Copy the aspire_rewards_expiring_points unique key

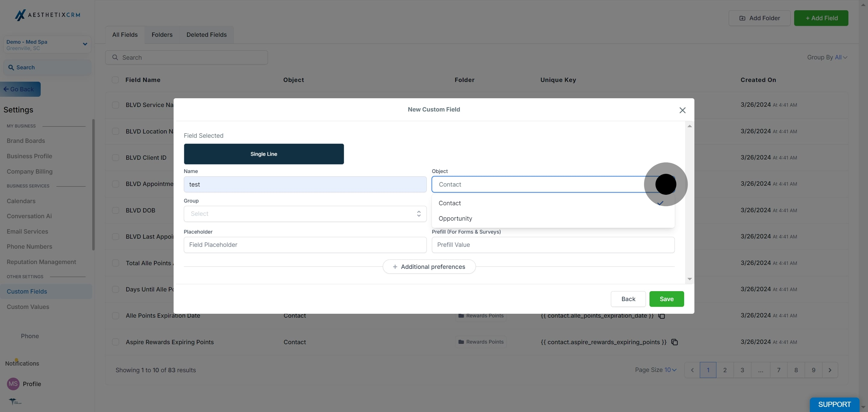[x=674, y=342]
